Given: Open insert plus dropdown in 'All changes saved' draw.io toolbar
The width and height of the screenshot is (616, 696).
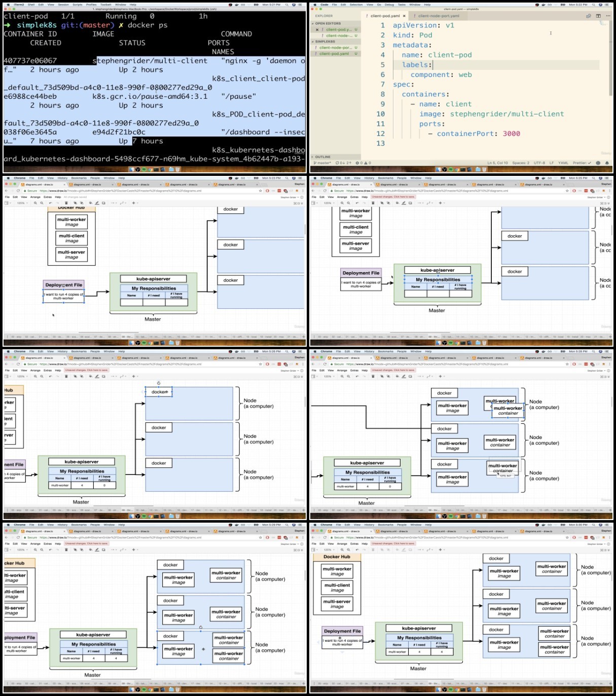Looking at the screenshot, I should [135, 203].
